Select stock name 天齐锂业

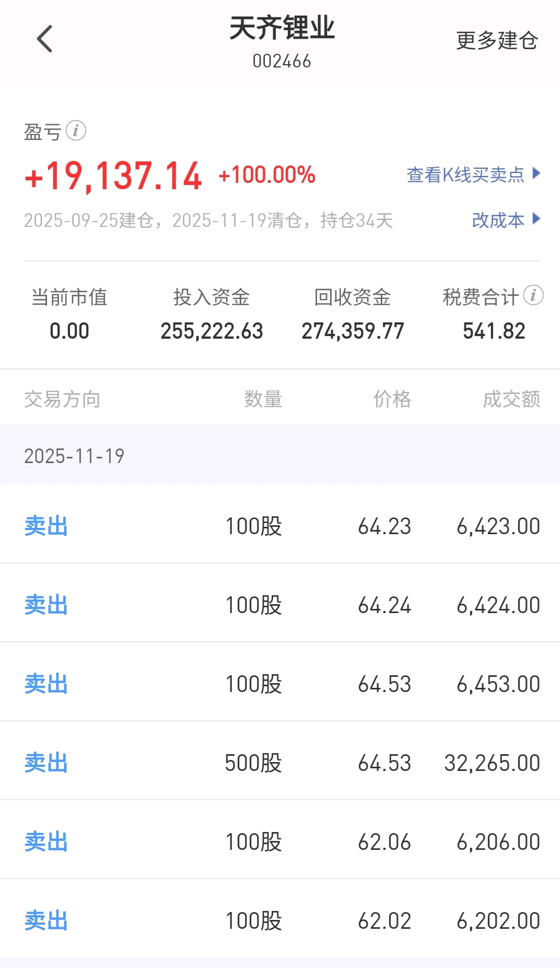282,28
